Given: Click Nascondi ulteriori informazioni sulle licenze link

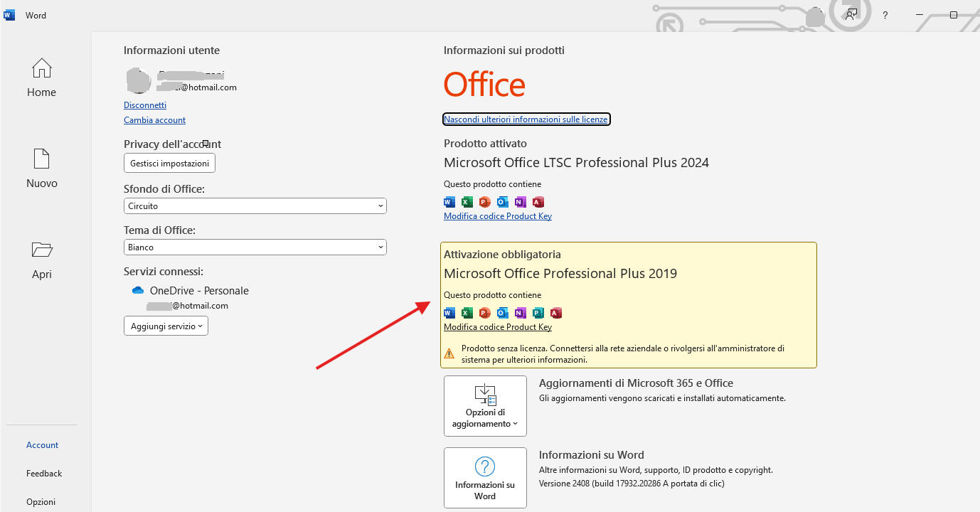Looking at the screenshot, I should [526, 119].
